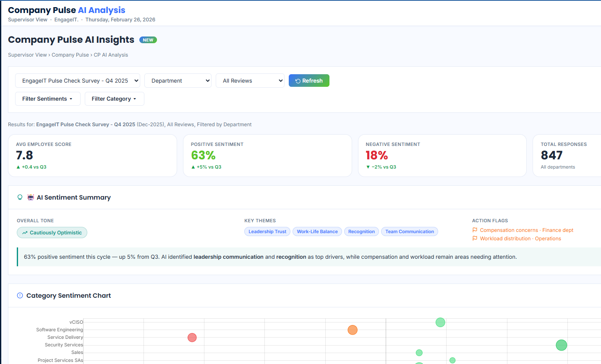Click the vCISO axis label
Screen dimensions: 601x364
pyautogui.click(x=76, y=322)
